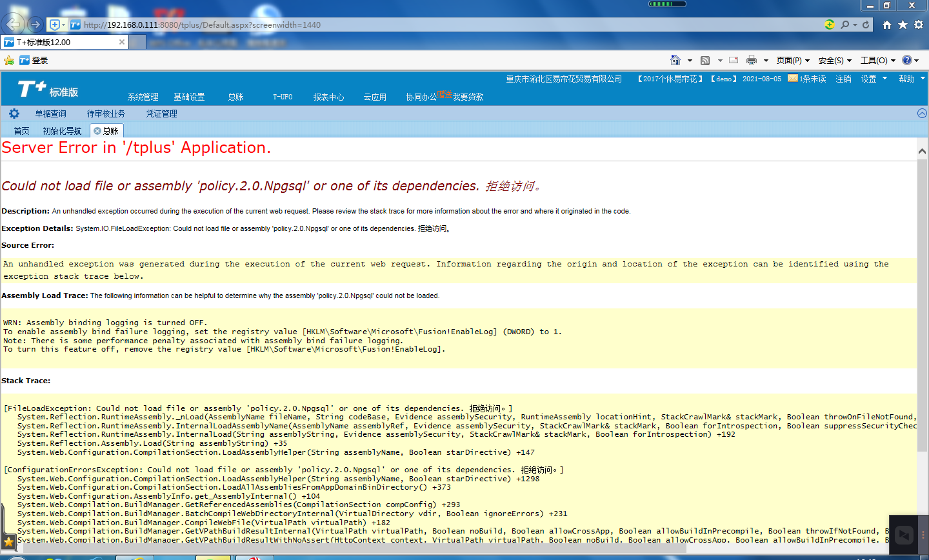
Task: Open 凭证管理
Action: (x=161, y=114)
